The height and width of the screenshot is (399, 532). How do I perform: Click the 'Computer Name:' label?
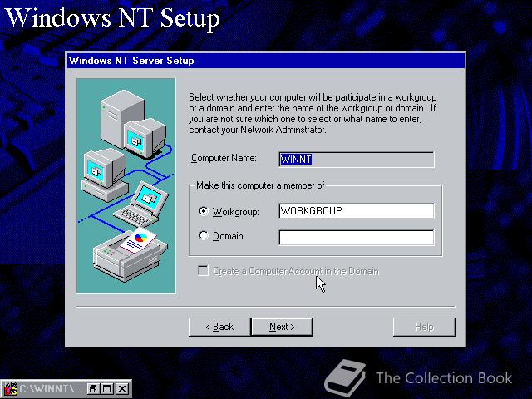click(224, 158)
